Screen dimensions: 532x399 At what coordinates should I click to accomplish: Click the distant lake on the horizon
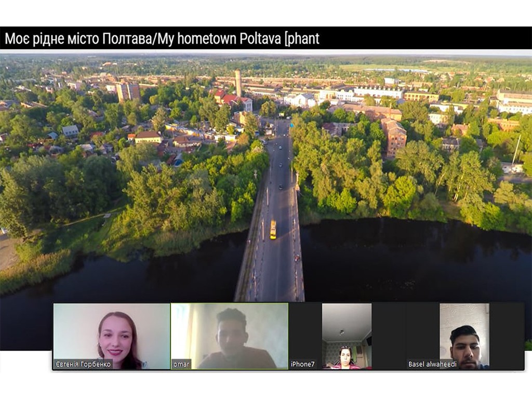(x=395, y=70)
